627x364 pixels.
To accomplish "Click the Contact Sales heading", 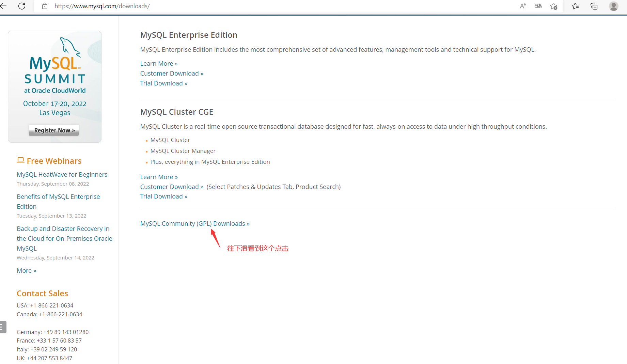I will pos(43,294).
